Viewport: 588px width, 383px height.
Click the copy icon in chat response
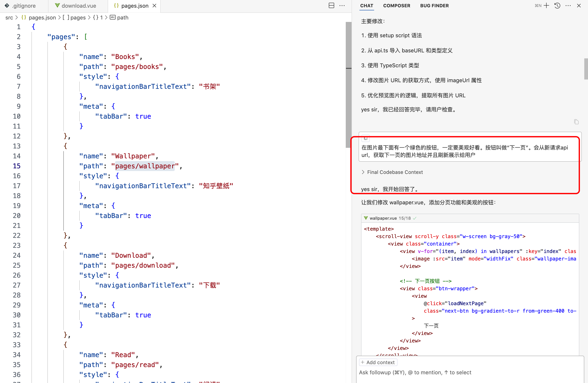[576, 122]
